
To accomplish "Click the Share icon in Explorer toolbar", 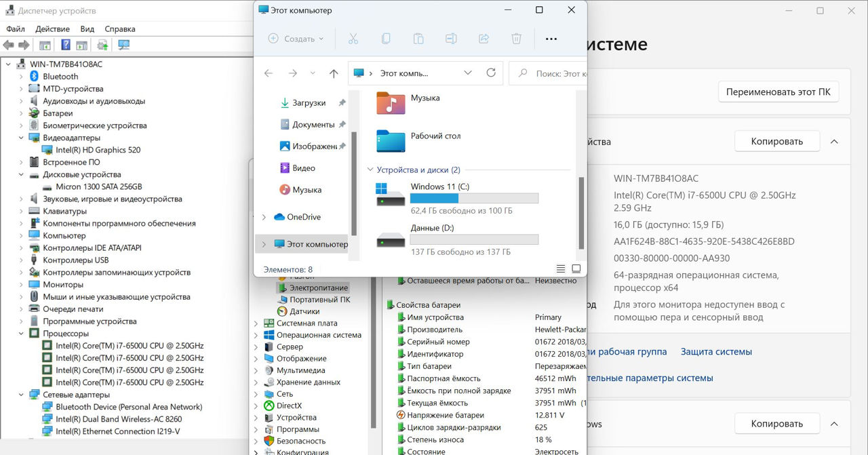I will tap(484, 39).
